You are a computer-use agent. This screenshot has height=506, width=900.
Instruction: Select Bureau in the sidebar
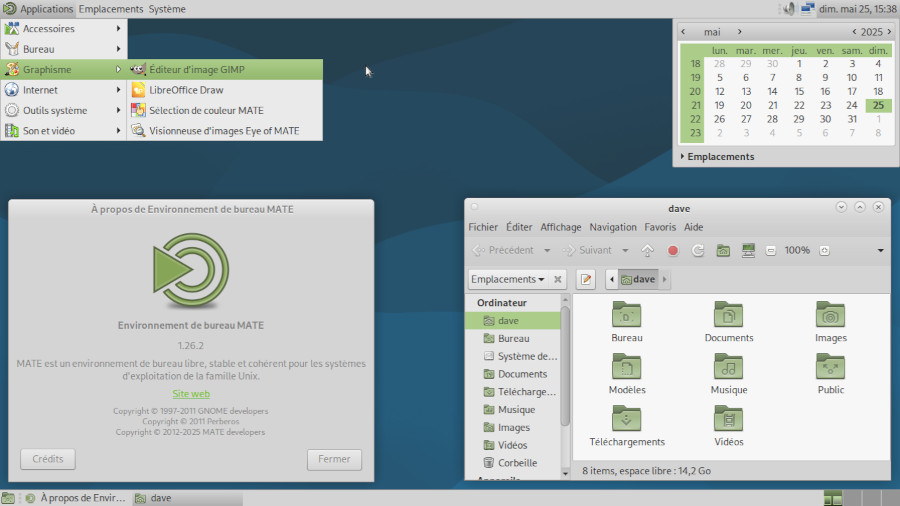[x=513, y=338]
